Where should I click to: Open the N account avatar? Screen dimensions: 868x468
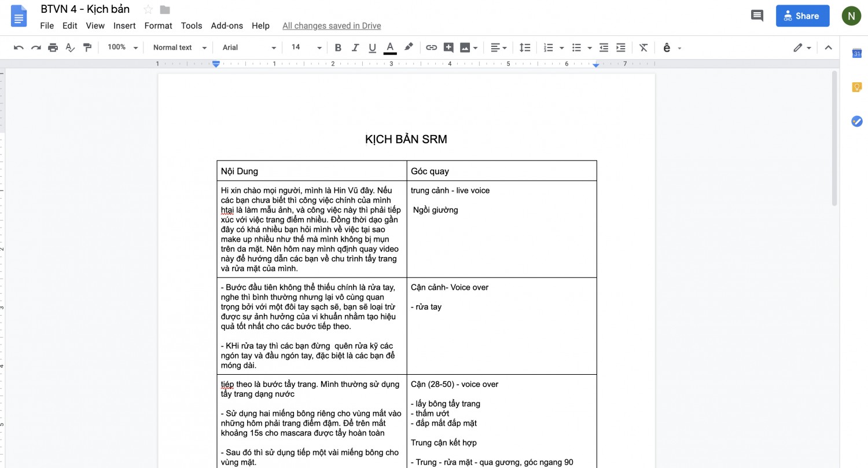click(851, 16)
